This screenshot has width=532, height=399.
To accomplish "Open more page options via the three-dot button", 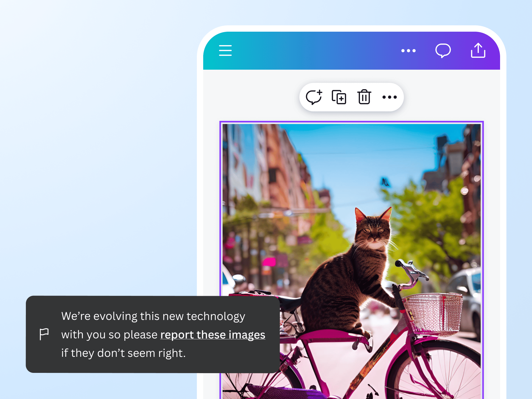I will (390, 97).
